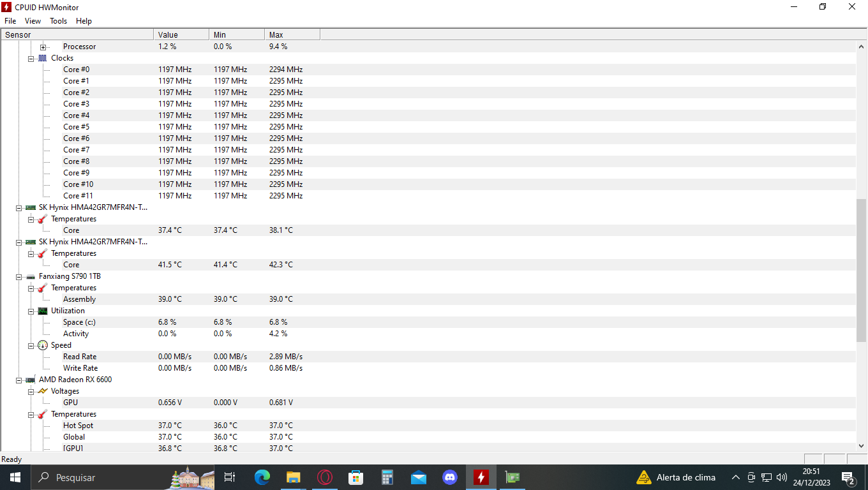
Task: Click the Min column header
Action: (237, 34)
